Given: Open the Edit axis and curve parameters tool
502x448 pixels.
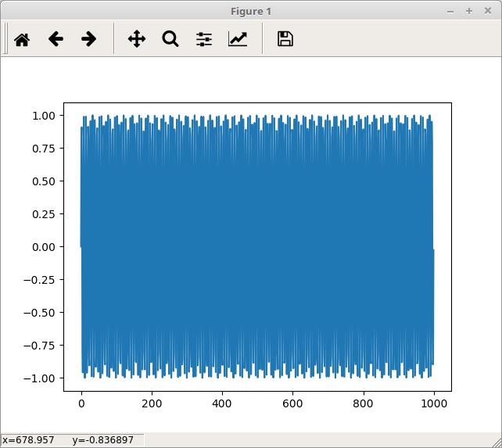Looking at the screenshot, I should tap(238, 39).
